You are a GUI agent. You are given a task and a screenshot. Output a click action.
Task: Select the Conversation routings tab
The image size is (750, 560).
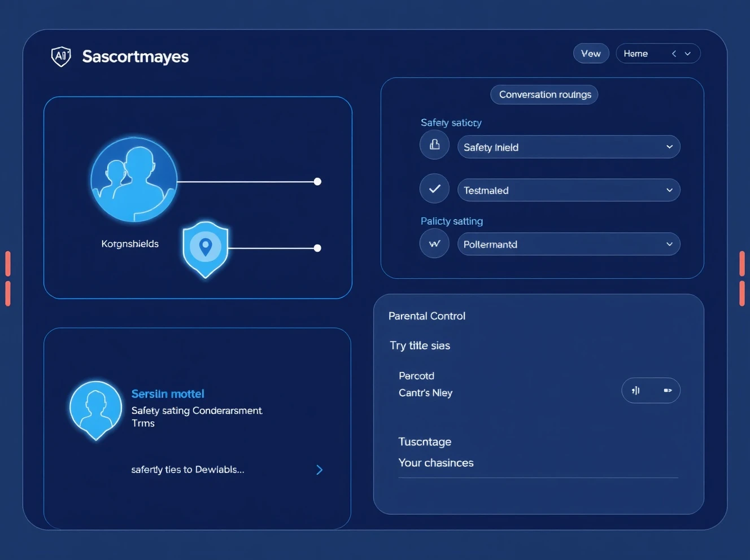point(544,94)
